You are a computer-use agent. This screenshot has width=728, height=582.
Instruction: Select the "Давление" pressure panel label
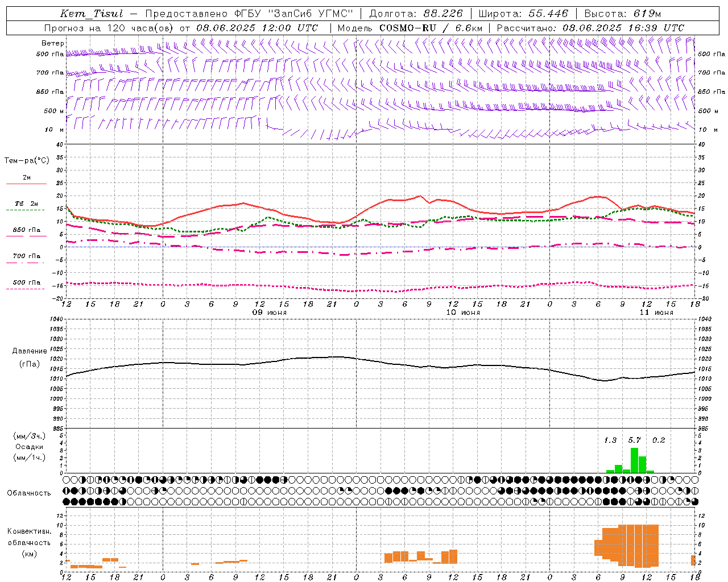pos(30,351)
